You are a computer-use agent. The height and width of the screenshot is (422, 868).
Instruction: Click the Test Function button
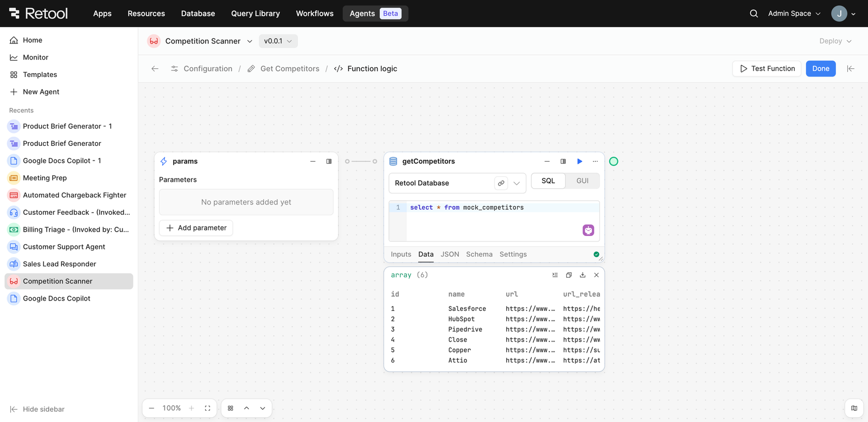tap(767, 69)
